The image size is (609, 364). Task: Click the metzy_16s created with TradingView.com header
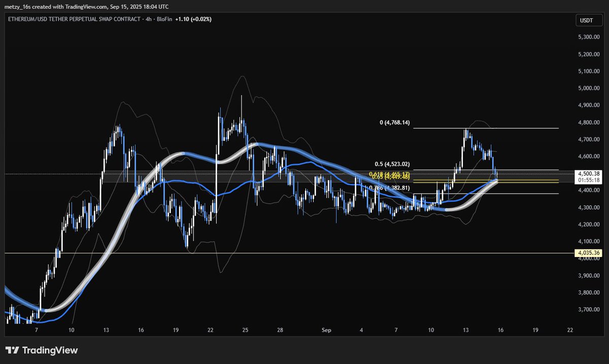pos(86,7)
